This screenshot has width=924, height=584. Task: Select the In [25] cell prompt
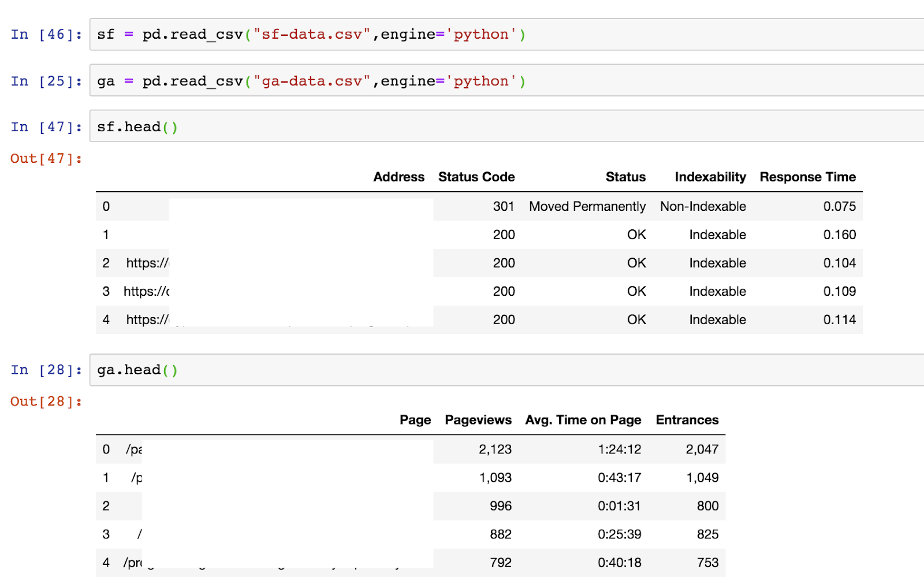pos(46,81)
